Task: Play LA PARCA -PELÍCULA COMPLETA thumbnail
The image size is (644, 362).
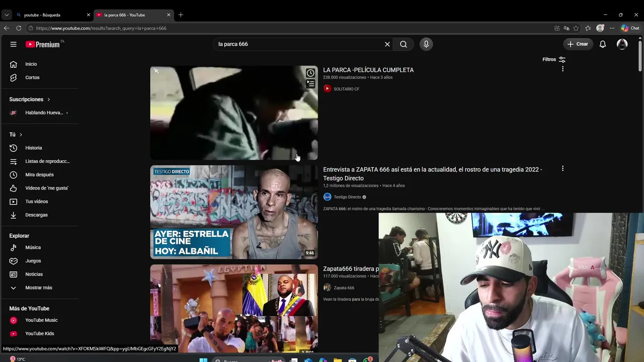Action: point(234,113)
